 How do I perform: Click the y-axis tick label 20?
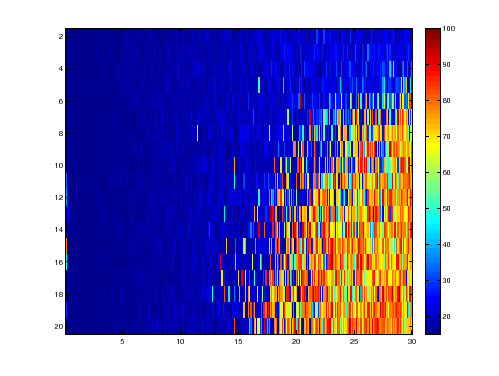tap(59, 326)
